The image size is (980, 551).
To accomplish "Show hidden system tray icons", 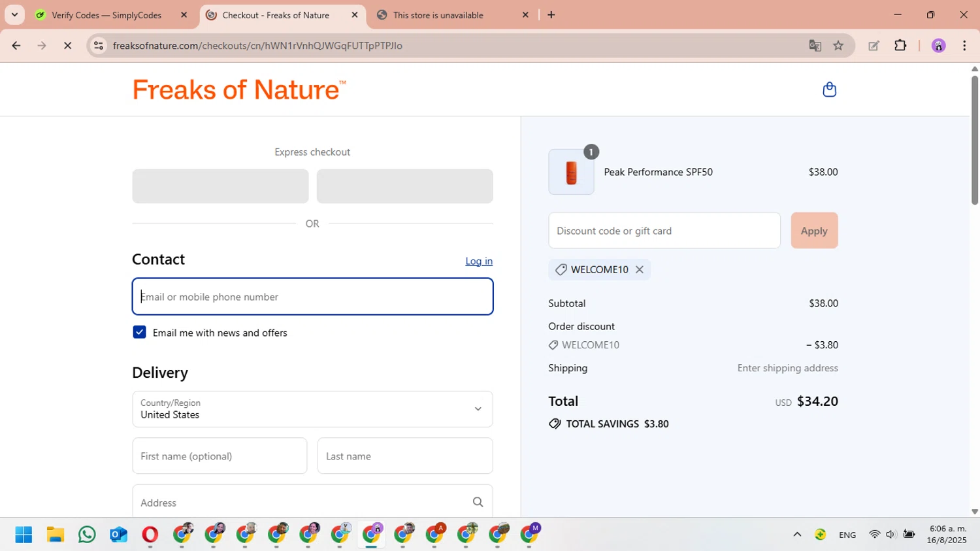I will point(797,535).
